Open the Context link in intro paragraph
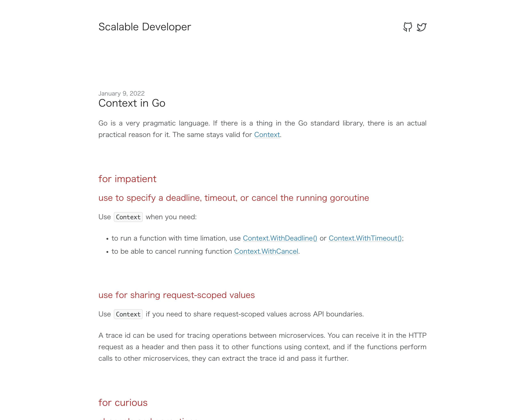The height and width of the screenshot is (420, 525). [267, 135]
